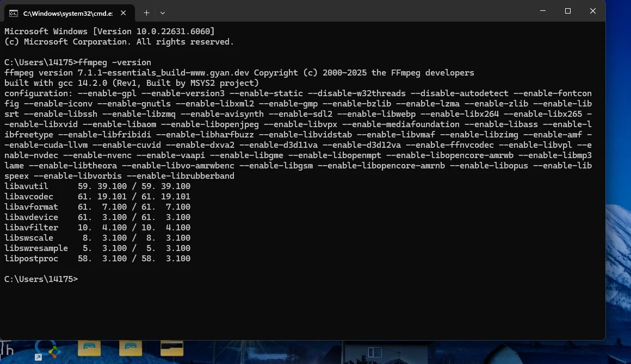Image resolution: width=631 pixels, height=364 pixels.
Task: Click the libavutil version line
Action: coord(97,186)
